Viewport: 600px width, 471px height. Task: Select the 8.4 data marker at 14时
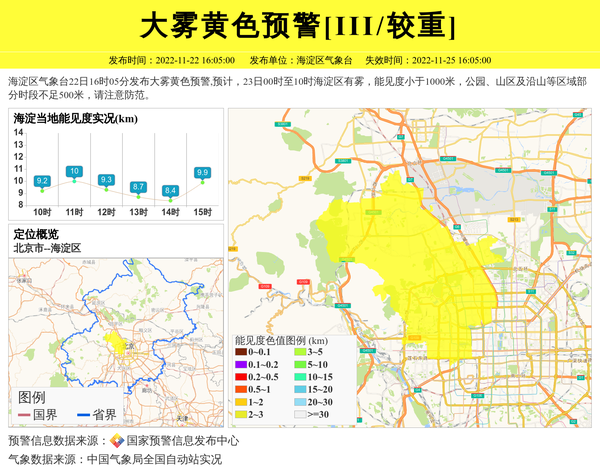(x=170, y=190)
